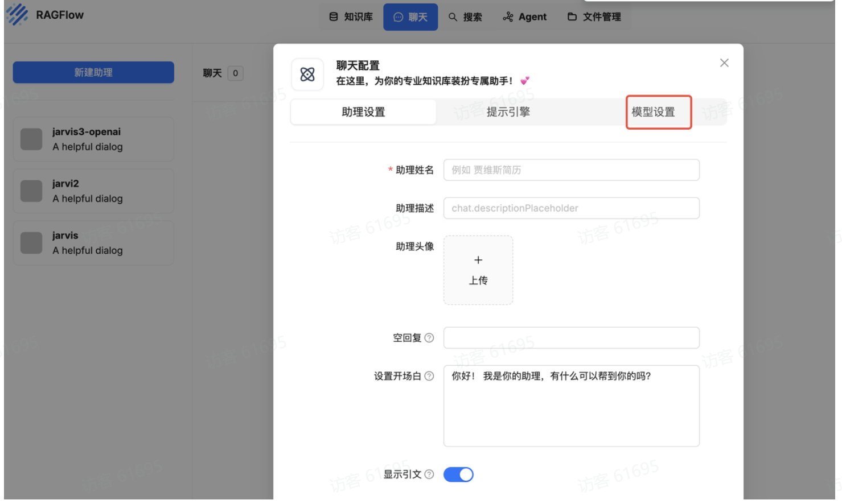The image size is (842, 504).
Task: Switch to the Agent tab
Action: click(524, 17)
